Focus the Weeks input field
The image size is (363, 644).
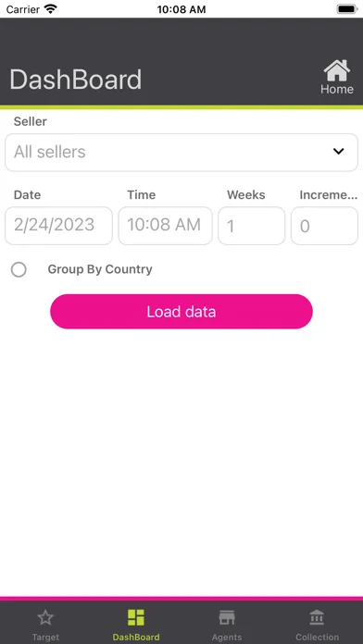252,226
